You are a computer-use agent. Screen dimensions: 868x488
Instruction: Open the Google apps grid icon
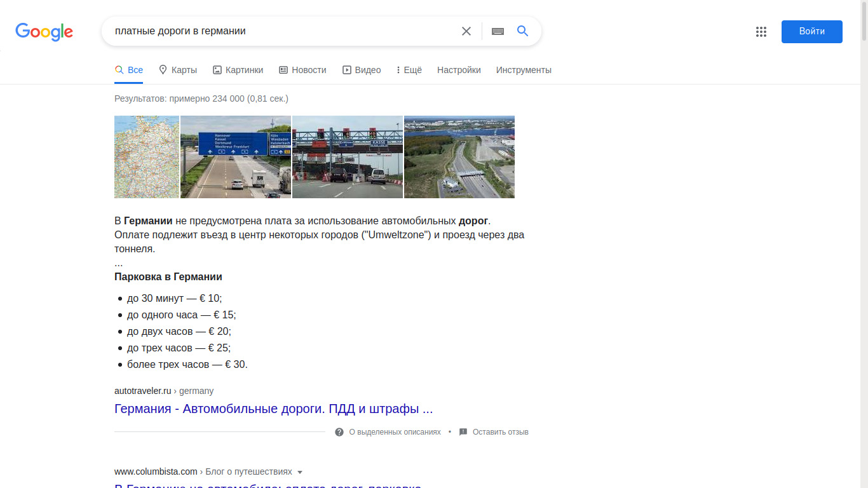761,32
